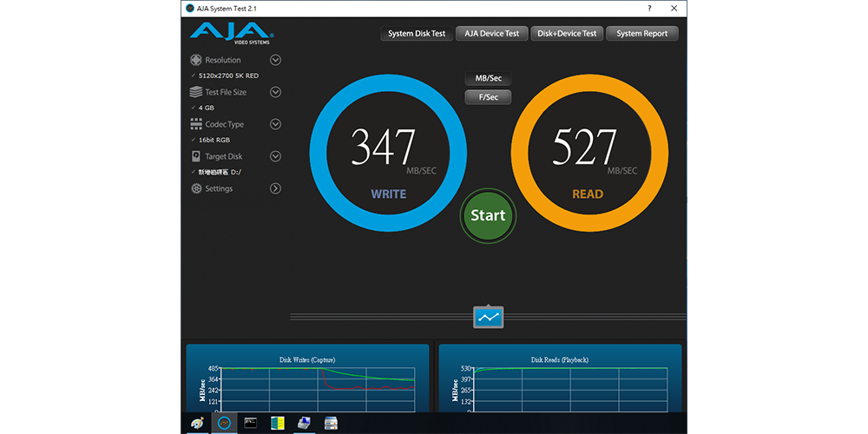This screenshot has height=434, width=868.
Task: Toggle the graph view chart icon
Action: coord(488,317)
